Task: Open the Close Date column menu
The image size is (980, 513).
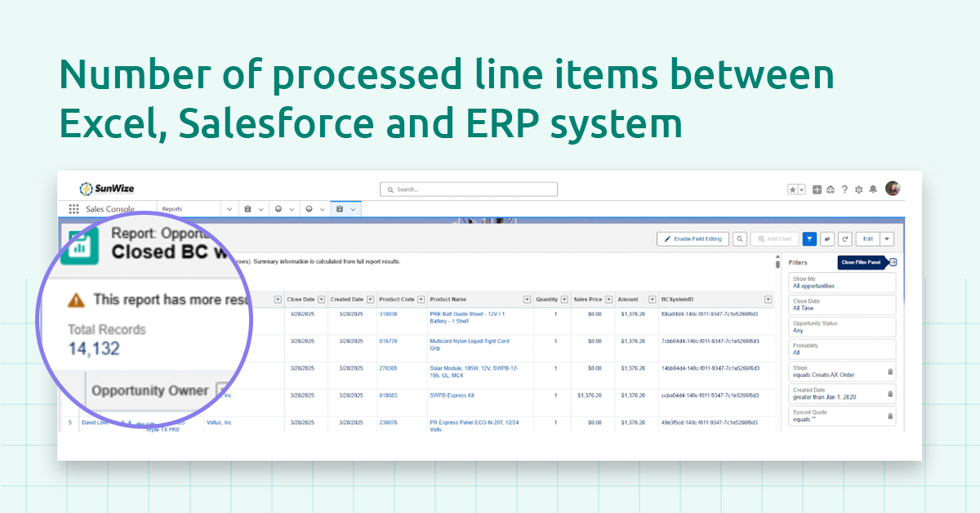Action: tap(321, 300)
